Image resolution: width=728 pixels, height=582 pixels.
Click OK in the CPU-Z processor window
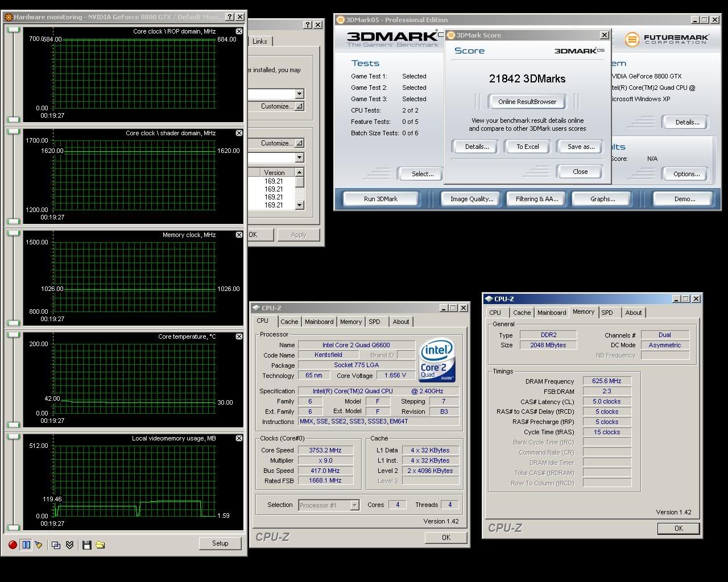click(446, 537)
